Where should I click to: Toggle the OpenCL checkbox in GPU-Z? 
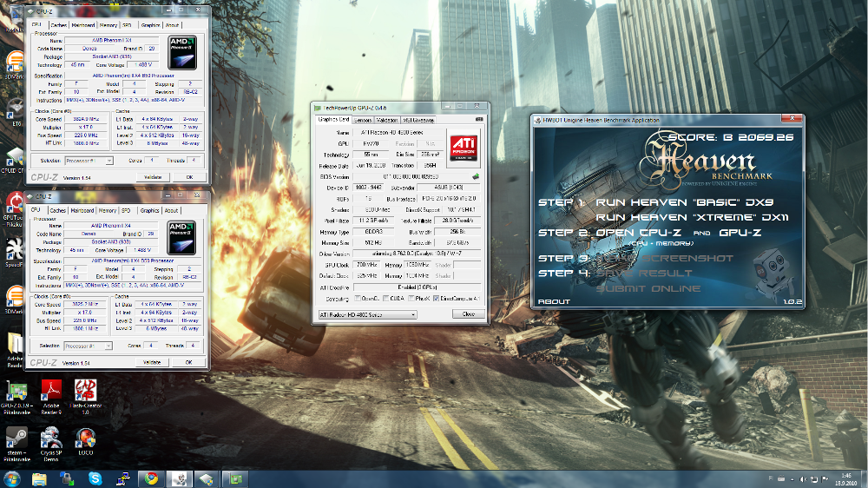click(x=358, y=299)
